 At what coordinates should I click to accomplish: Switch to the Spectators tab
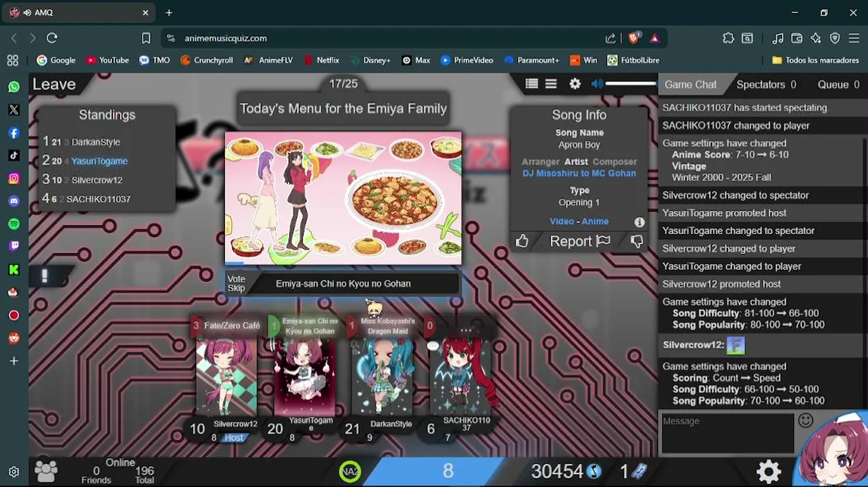click(766, 85)
